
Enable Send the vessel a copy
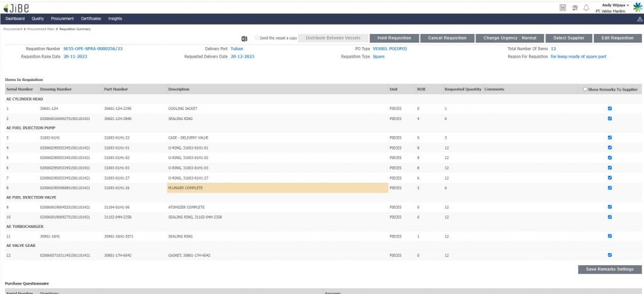[x=257, y=38]
